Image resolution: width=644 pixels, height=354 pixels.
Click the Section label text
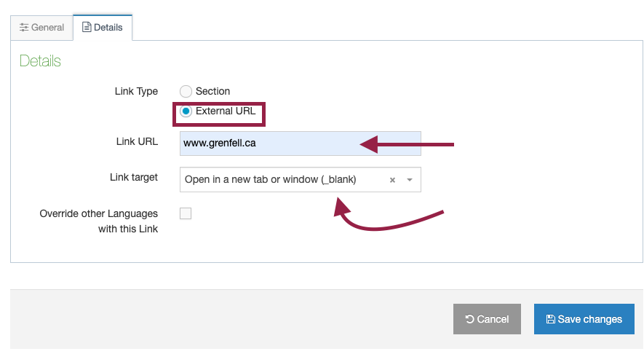point(212,91)
